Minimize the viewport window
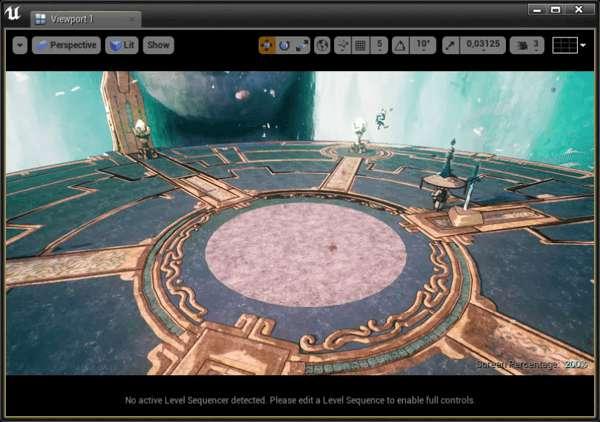Screen dimensions: 600x422 (537, 10)
